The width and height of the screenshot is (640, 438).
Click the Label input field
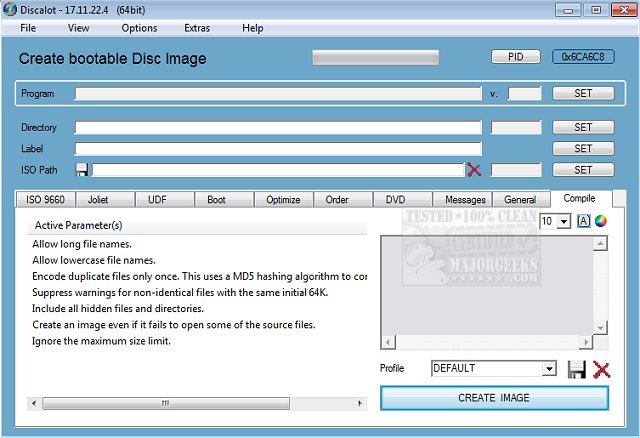point(278,149)
